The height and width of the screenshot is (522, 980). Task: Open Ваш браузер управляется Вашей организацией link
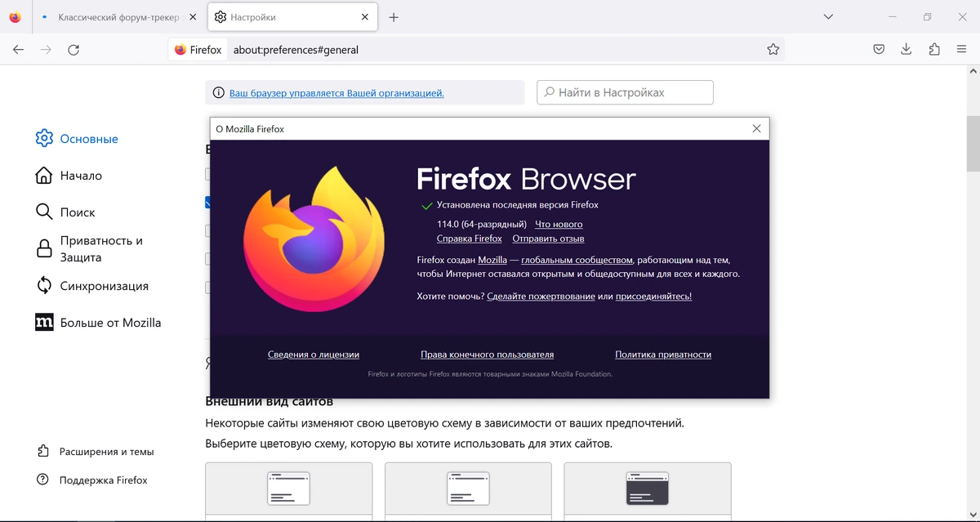336,93
